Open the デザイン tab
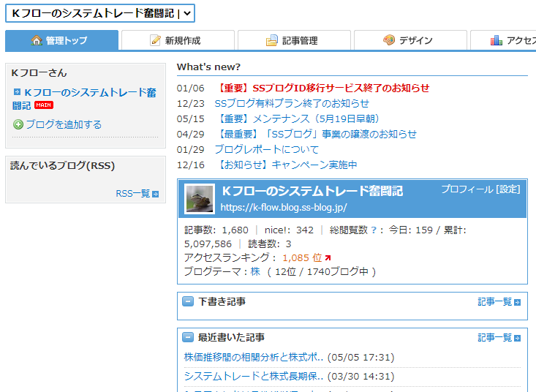 click(x=410, y=40)
